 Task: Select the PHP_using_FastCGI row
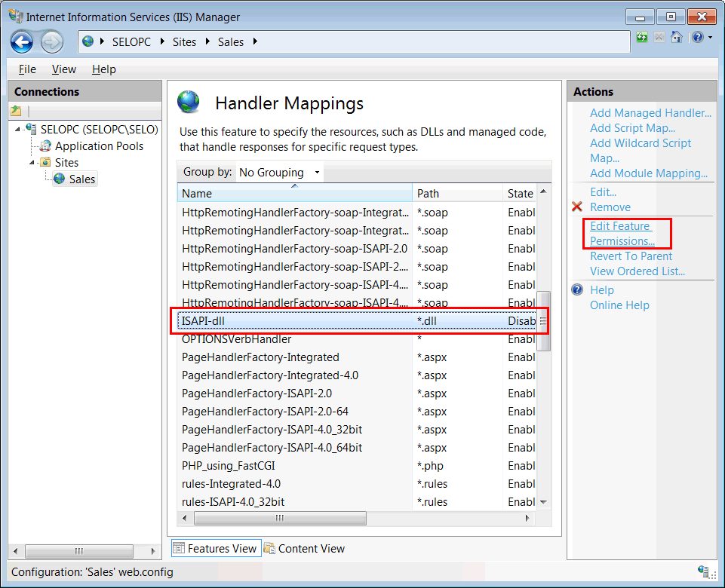coord(357,466)
